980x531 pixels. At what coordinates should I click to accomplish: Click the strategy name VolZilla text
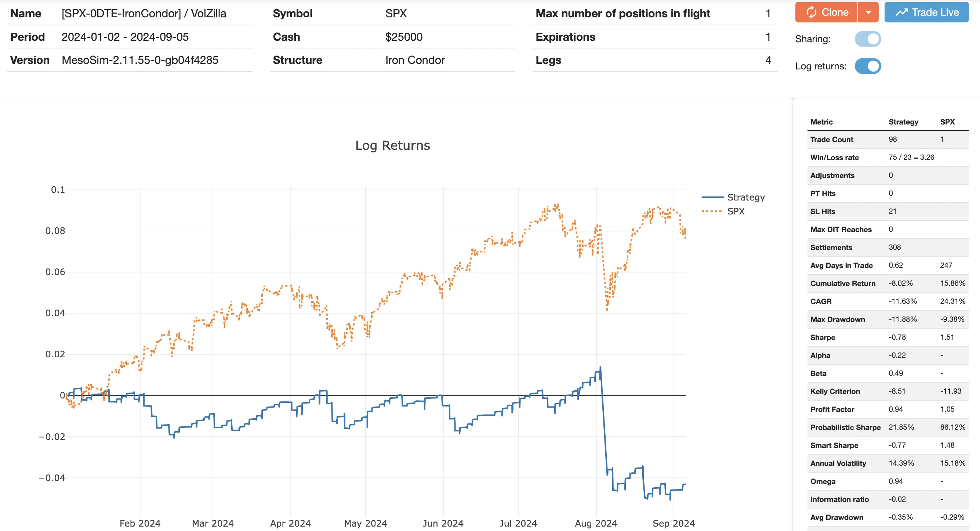[x=208, y=14]
